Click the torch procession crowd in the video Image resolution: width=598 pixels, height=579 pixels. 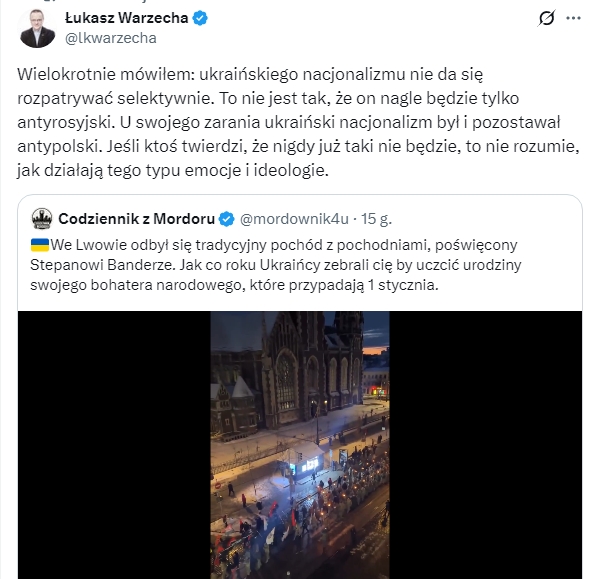pos(305,526)
